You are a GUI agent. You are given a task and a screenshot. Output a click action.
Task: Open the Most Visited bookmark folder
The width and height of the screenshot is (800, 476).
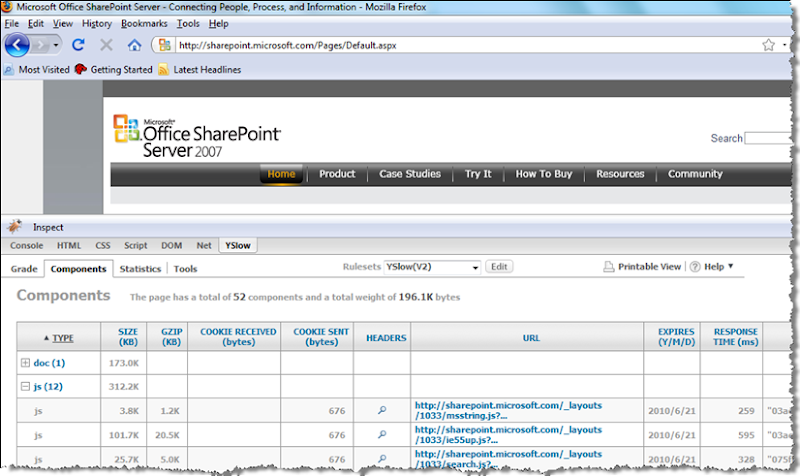[37, 69]
